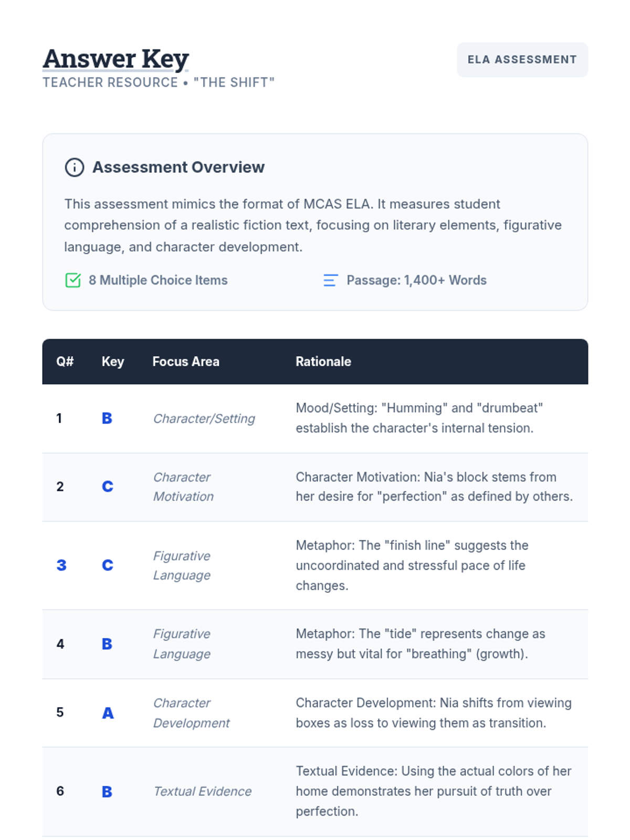Click the Answer Key title
Image resolution: width=630 pixels, height=840 pixels.
(x=115, y=59)
